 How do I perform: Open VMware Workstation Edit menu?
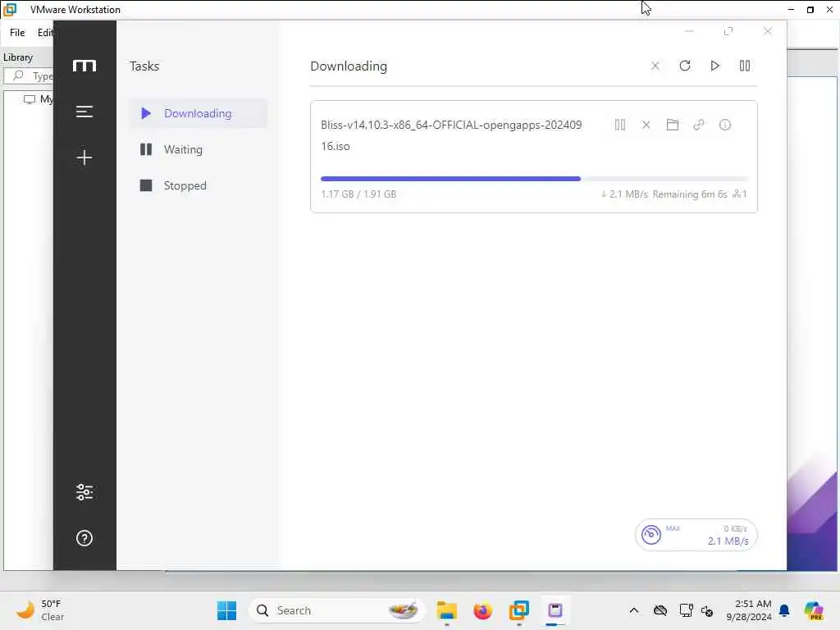tap(45, 33)
